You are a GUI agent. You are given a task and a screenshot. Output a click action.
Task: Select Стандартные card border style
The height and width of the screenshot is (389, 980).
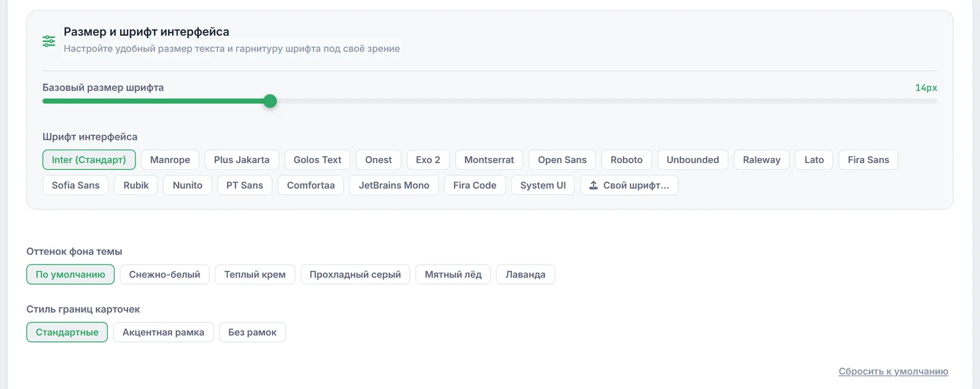67,332
